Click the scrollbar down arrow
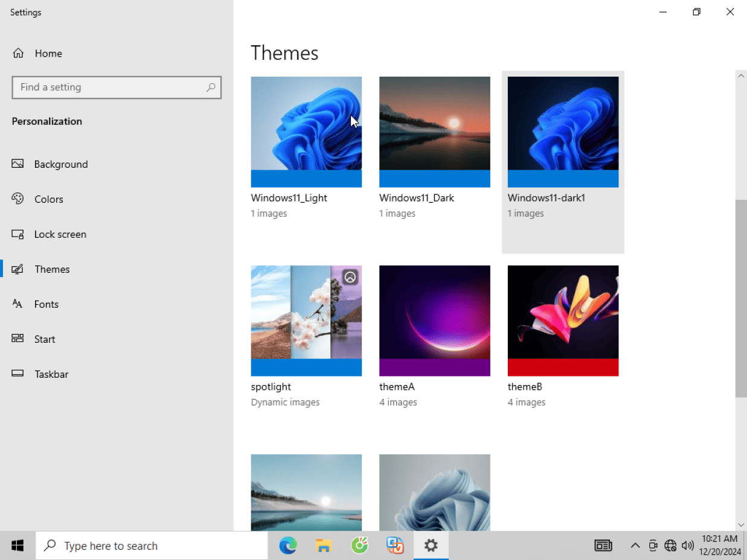The width and height of the screenshot is (747, 560). coord(741,525)
